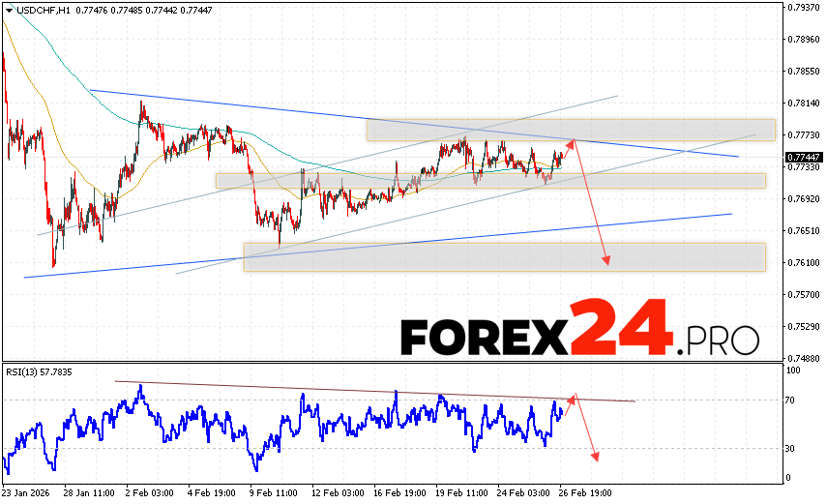
Task: Click the 0.79370 price axis label
Action: tap(804, 8)
